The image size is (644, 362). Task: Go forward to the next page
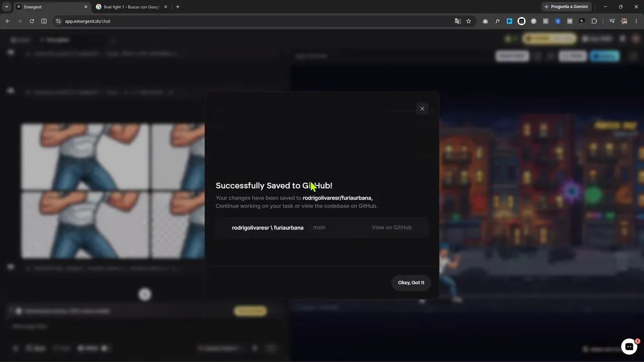[20, 21]
